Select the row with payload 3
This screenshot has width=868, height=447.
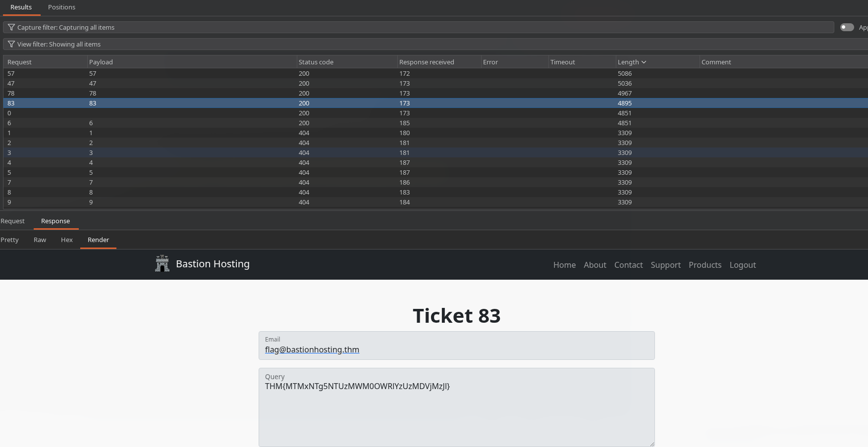coord(435,152)
